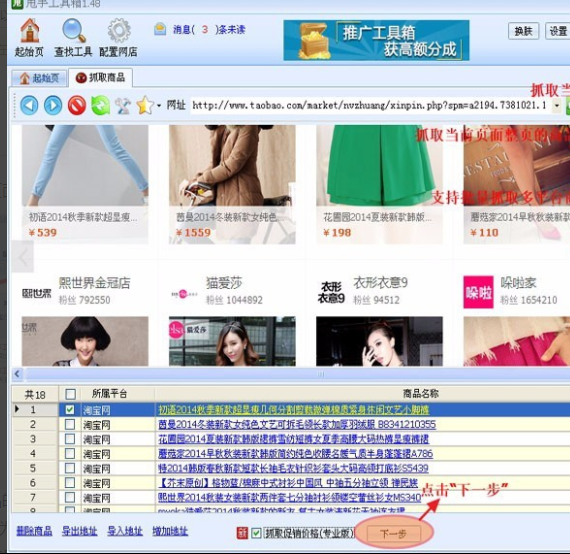Open the 起始页 home icon in toolbar
This screenshot has height=554, width=570.
(29, 31)
